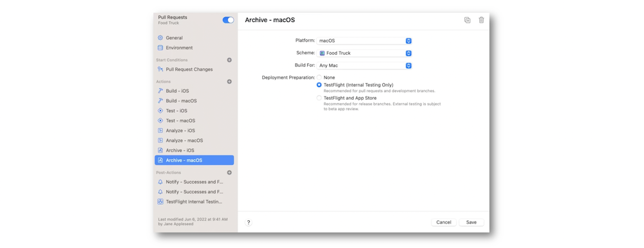Click bell icon of first Notify post-action
Image resolution: width=644 pixels, height=248 pixels.
pyautogui.click(x=160, y=182)
